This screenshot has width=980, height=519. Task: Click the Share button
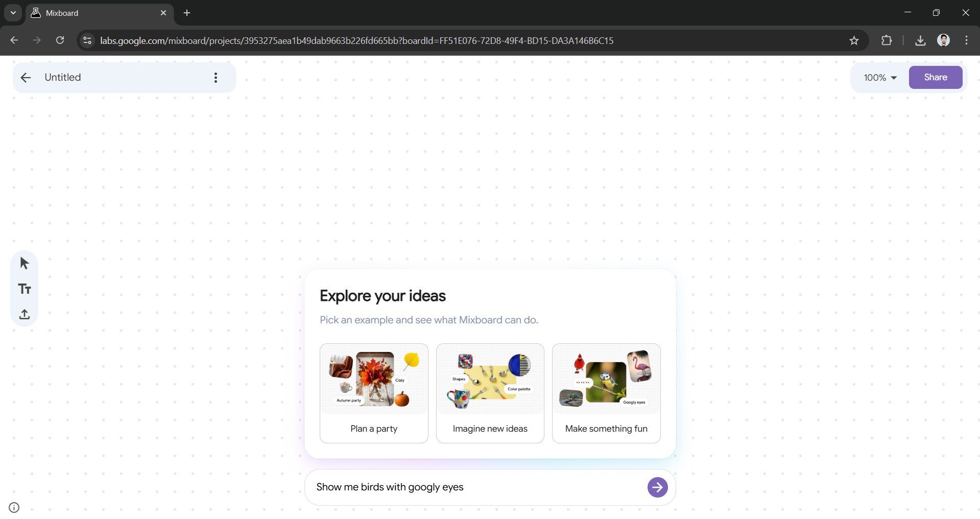click(936, 77)
